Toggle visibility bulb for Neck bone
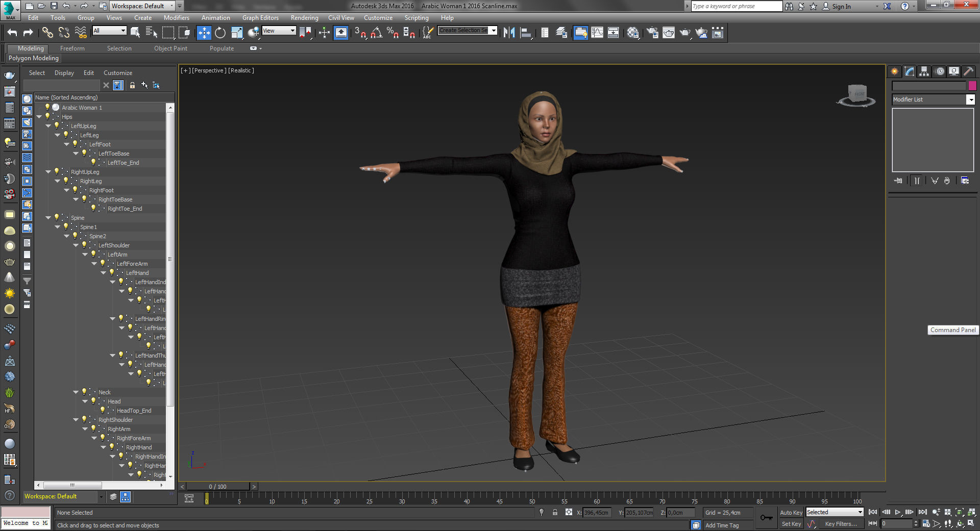The height and width of the screenshot is (531, 980). [x=84, y=392]
